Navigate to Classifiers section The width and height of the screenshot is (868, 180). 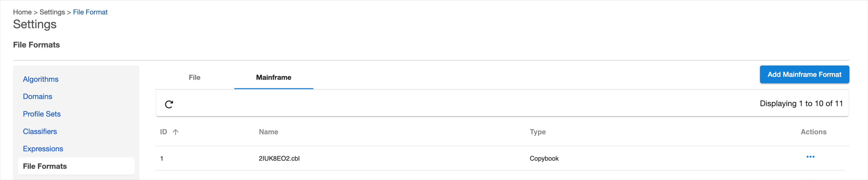[x=40, y=132]
